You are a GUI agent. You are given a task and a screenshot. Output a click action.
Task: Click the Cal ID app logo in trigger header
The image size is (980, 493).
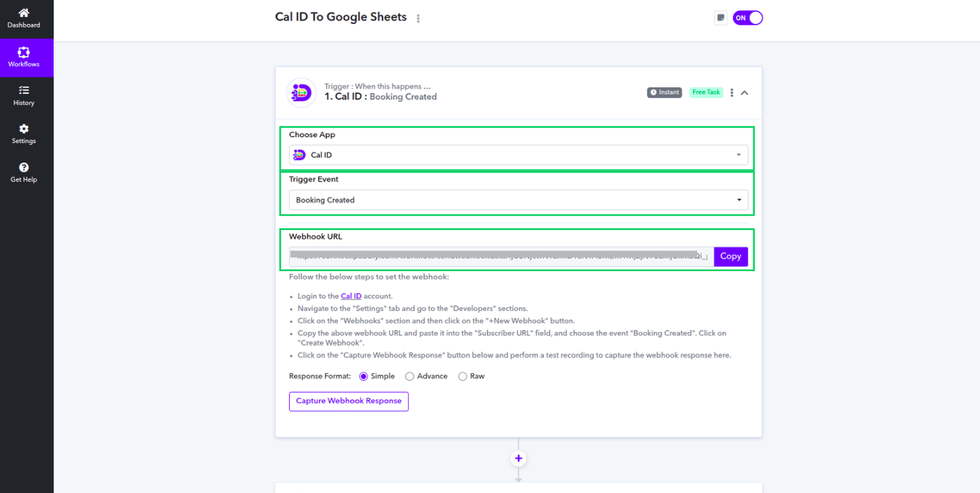tap(301, 92)
